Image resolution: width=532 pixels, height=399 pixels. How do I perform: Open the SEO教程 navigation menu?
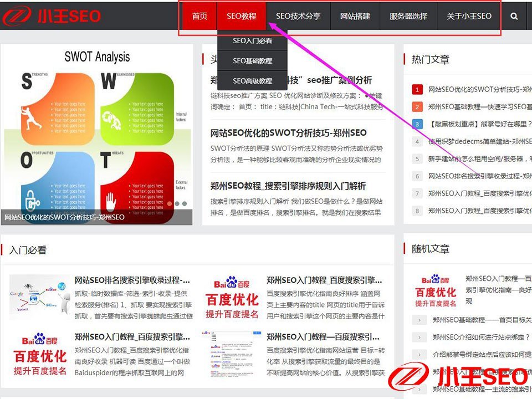[241, 16]
